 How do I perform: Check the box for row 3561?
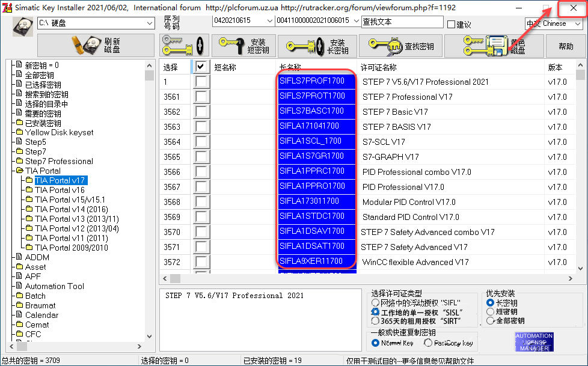click(200, 97)
